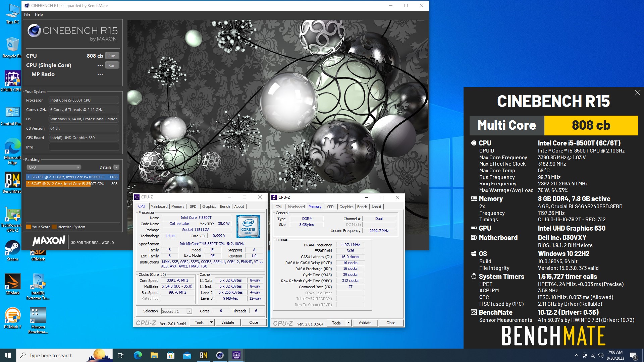Open Tools dropdown arrow in left CPU-Z

(x=211, y=322)
